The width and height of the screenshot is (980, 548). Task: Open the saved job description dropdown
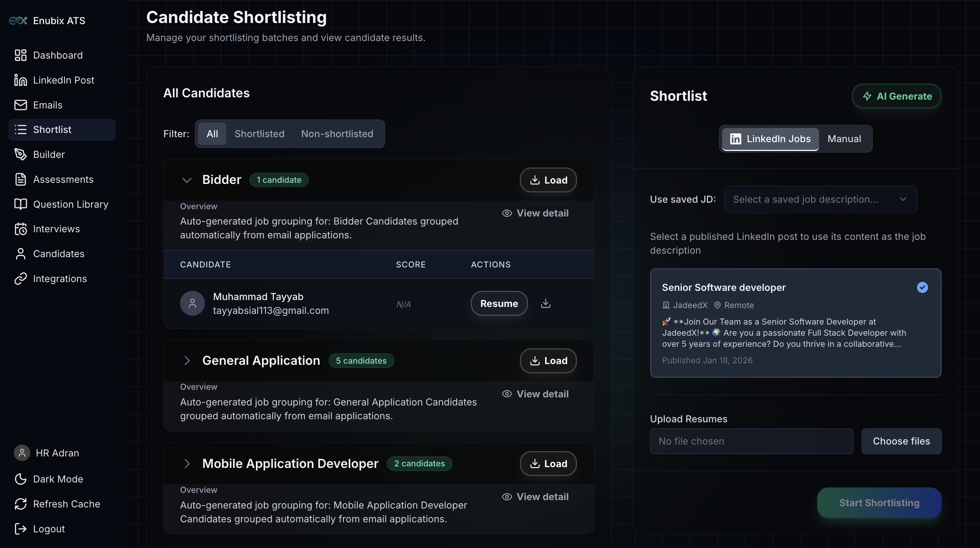(x=820, y=199)
